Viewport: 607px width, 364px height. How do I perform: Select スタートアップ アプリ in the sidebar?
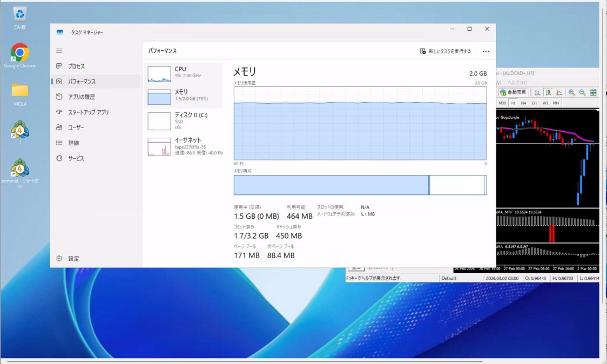pos(87,112)
